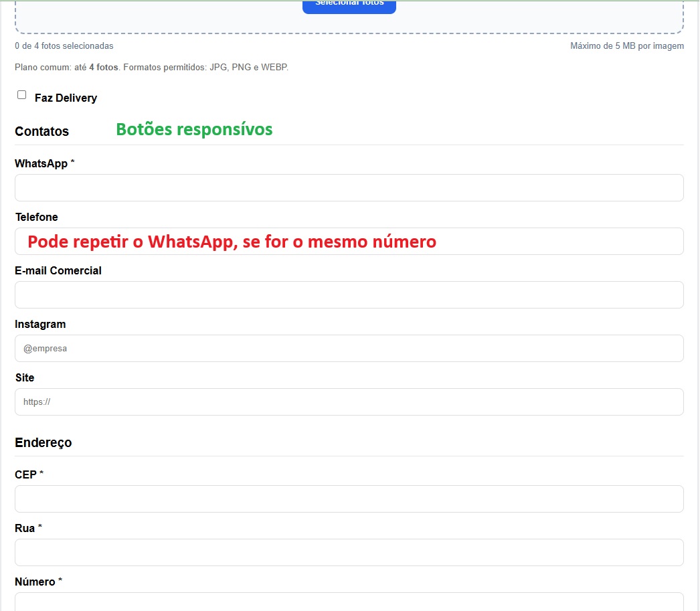Enable the Faz Delivery checkbox
The height and width of the screenshot is (611, 700).
22,94
